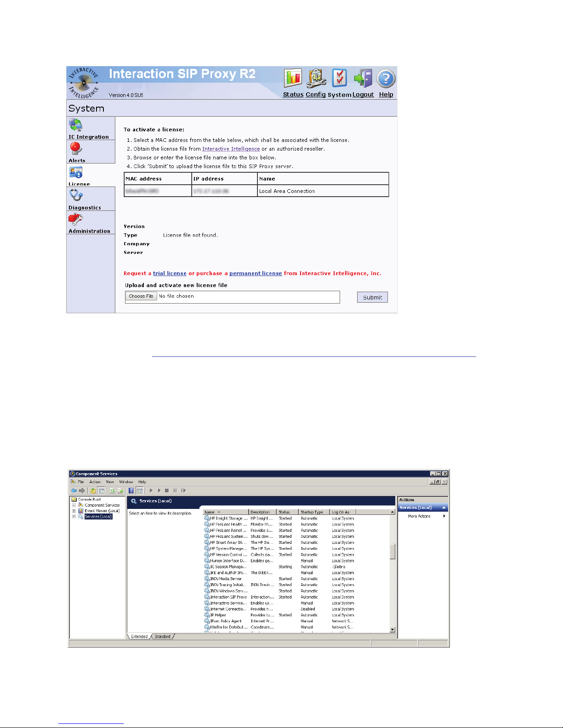
Task: Open the Status bar-chart icon
Action: (293, 78)
